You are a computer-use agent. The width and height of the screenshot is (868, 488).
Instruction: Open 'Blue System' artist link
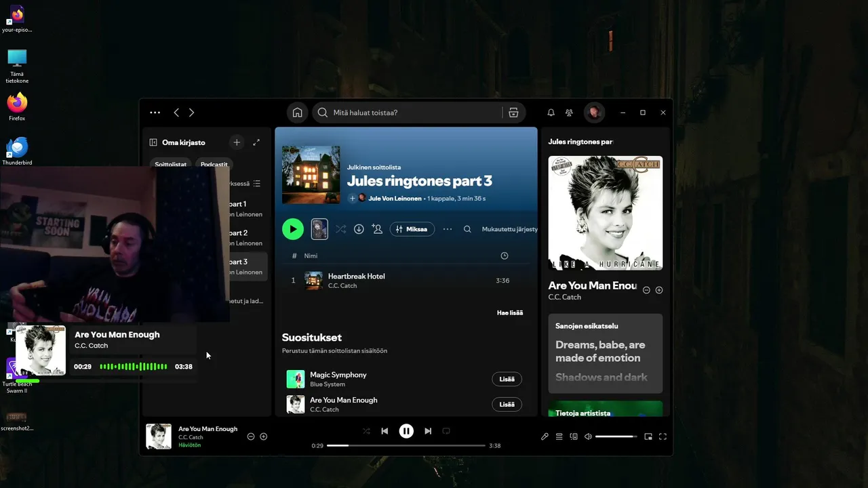coord(328,384)
